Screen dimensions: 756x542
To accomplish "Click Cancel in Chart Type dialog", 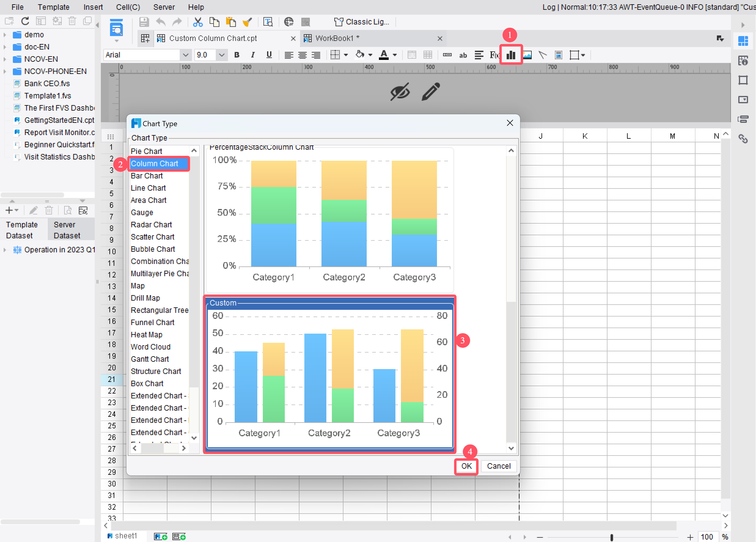I will point(498,466).
